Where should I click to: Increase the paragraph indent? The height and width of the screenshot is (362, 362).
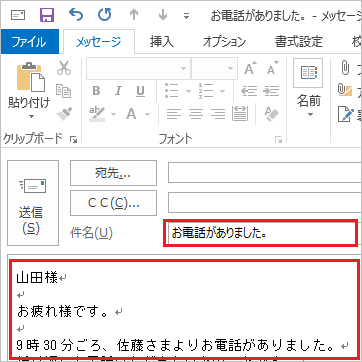tap(271, 91)
